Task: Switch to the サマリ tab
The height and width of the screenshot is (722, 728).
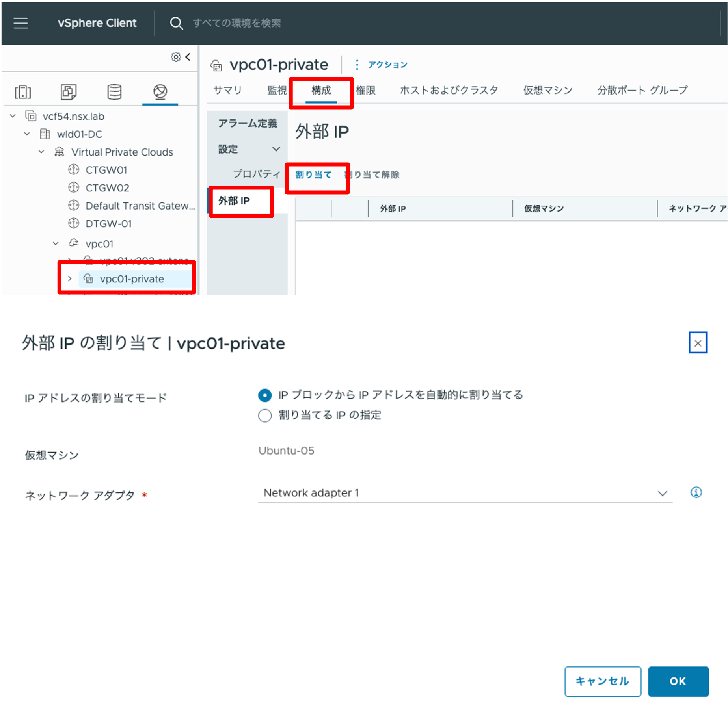Action: pos(227,91)
